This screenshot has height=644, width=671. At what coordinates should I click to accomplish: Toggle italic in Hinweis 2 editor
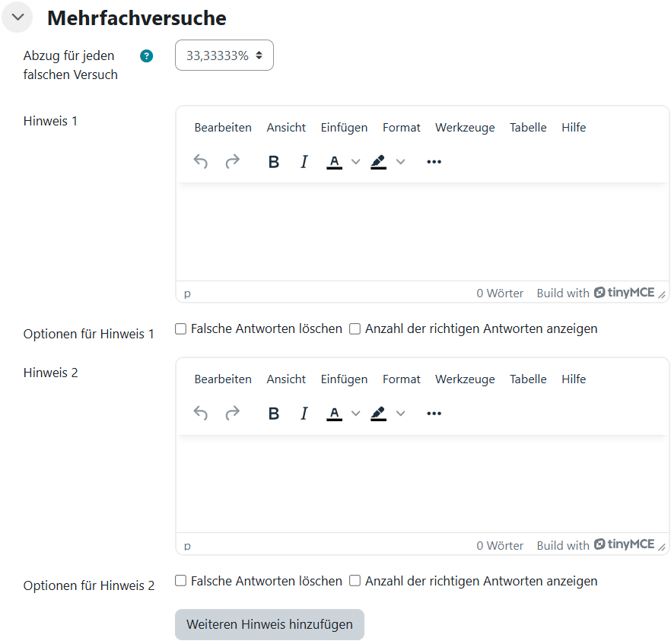pos(304,413)
